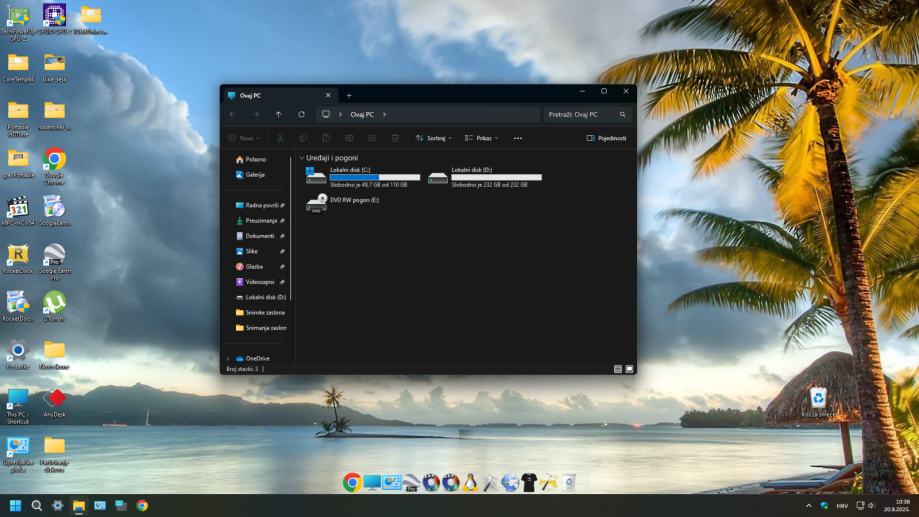
Task: Open Galerija in the navigation pane
Action: coord(254,174)
